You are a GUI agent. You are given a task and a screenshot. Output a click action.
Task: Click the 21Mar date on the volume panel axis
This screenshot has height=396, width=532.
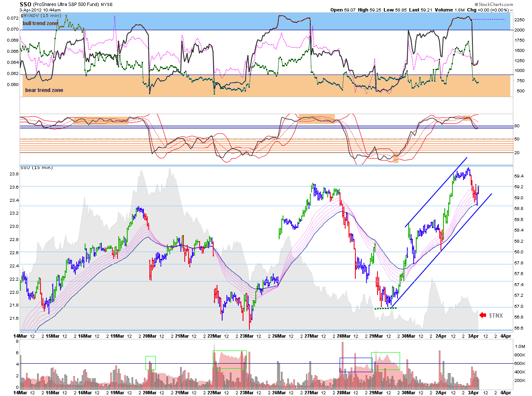pos(182,392)
